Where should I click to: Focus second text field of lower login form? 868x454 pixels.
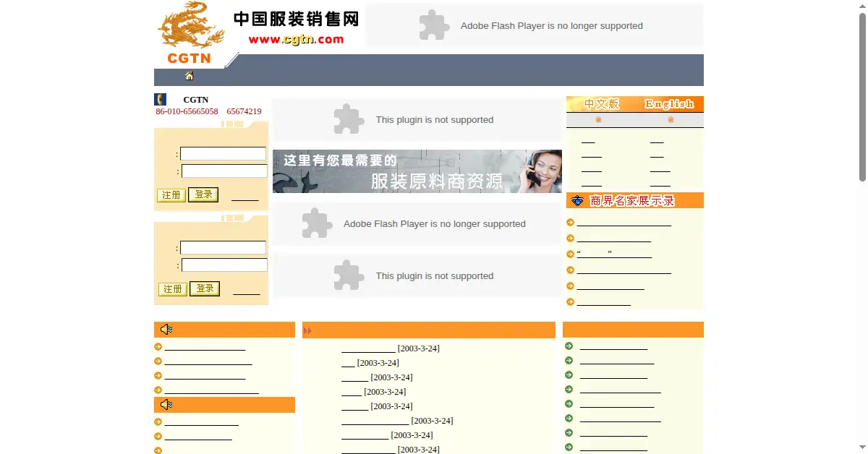point(224,265)
